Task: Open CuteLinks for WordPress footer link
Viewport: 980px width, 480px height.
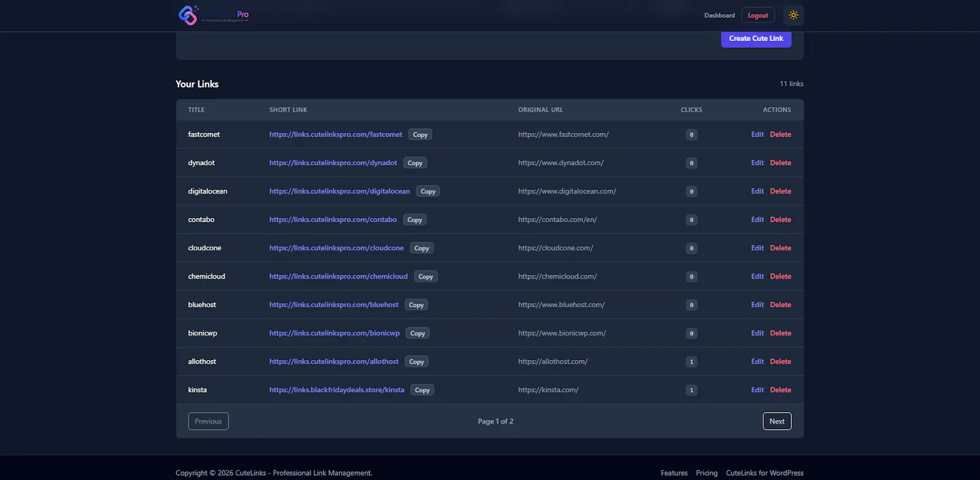Action: 764,473
